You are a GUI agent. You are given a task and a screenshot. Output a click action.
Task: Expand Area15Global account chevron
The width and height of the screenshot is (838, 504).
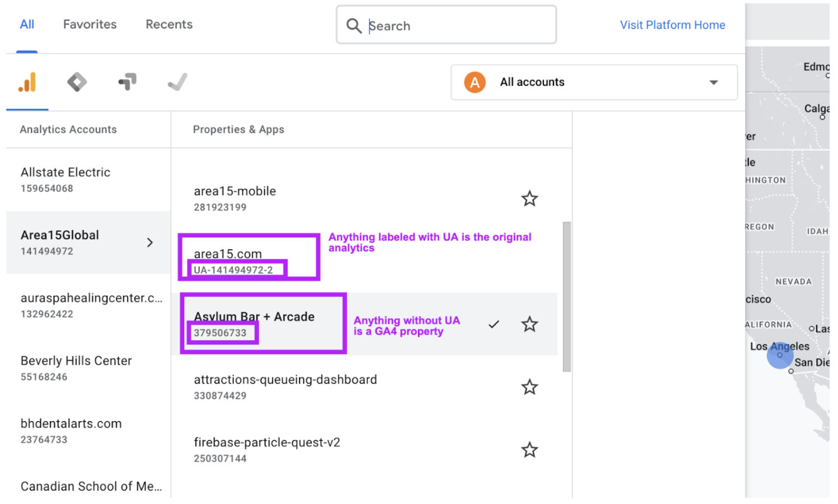pos(150,242)
